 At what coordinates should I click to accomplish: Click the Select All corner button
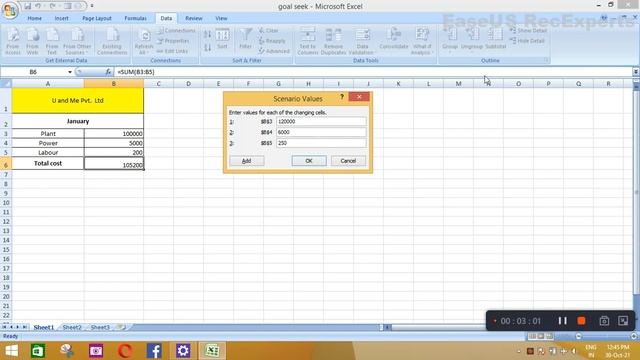click(x=6, y=84)
